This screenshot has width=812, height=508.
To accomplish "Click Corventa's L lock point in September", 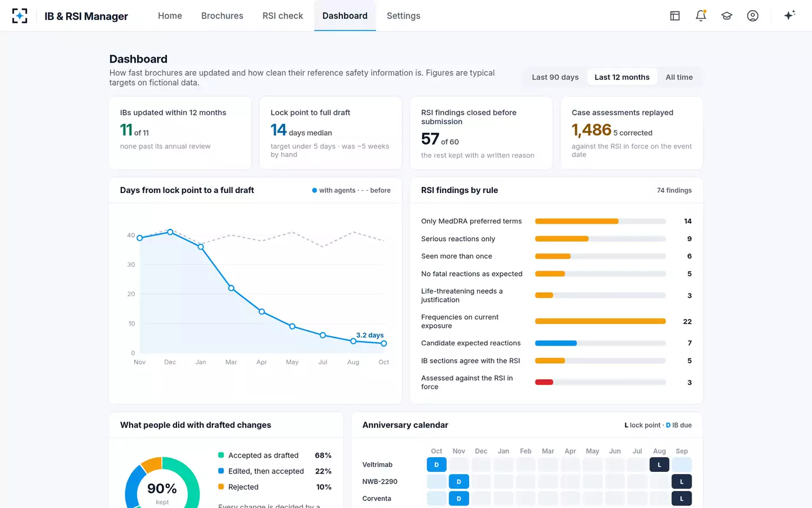I will (682, 498).
